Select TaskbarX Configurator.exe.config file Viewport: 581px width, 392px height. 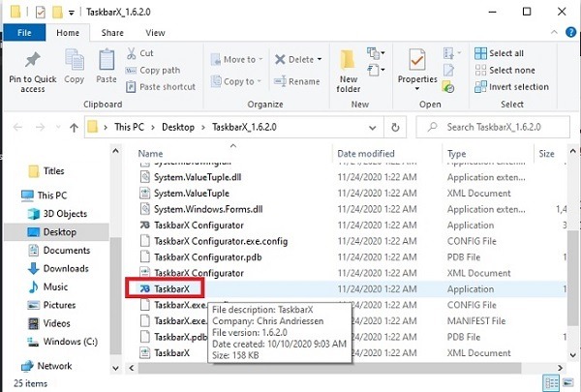tap(214, 241)
